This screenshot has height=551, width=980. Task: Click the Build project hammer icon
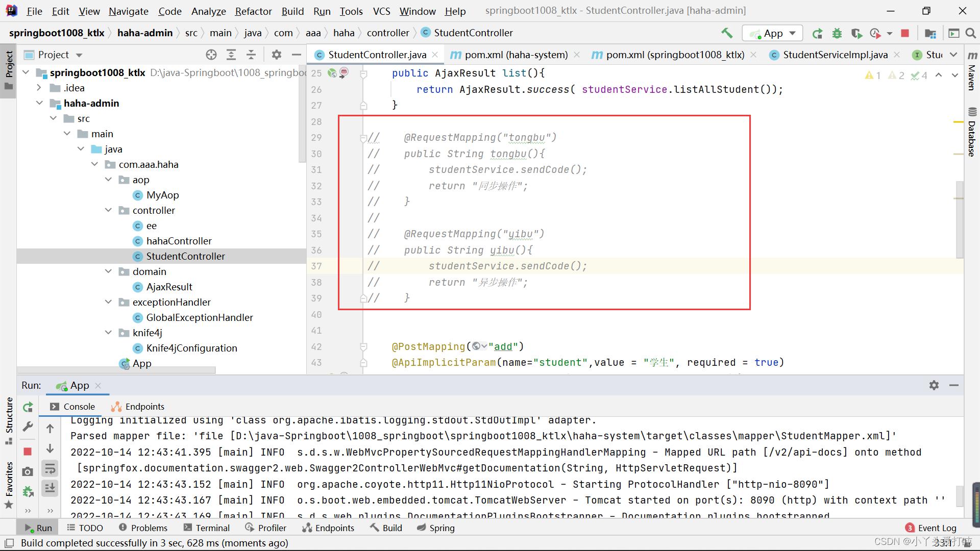(727, 33)
